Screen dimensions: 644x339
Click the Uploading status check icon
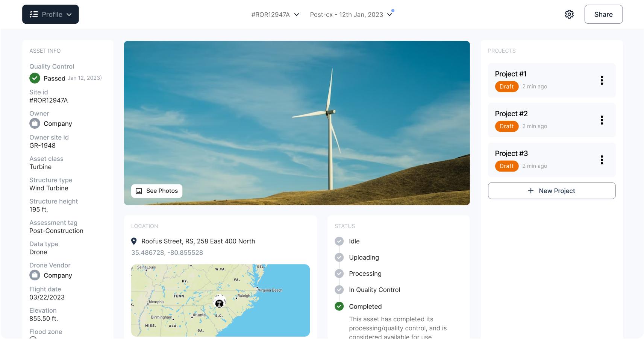pyautogui.click(x=339, y=257)
